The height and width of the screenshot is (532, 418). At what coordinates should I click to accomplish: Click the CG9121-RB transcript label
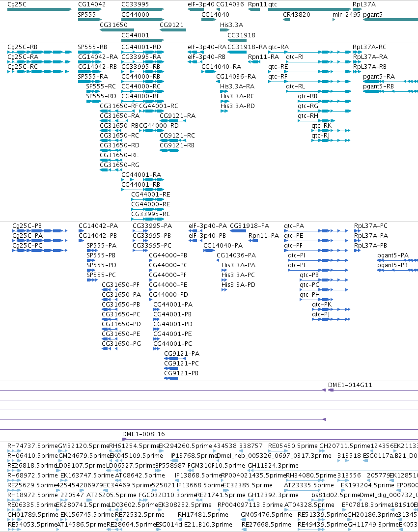coord(177,145)
